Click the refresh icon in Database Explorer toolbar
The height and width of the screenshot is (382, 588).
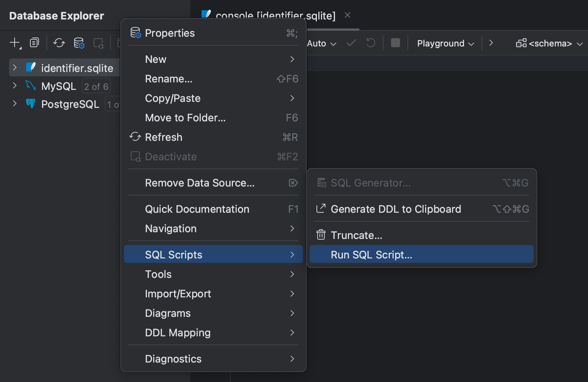tap(59, 43)
